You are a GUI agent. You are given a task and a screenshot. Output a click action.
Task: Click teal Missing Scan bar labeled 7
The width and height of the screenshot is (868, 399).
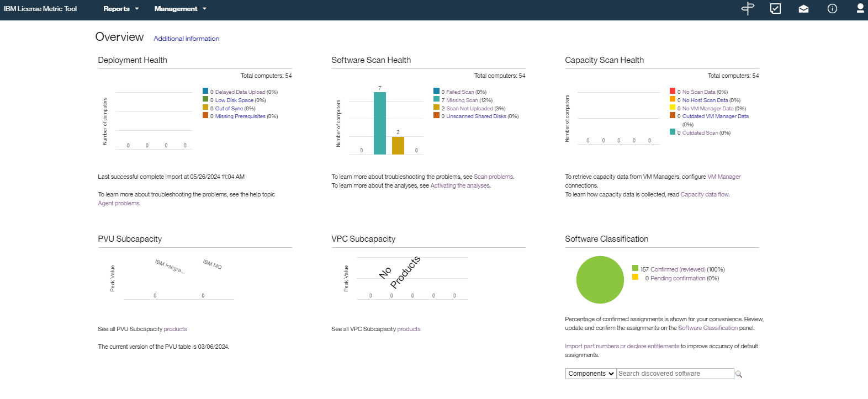pyautogui.click(x=380, y=123)
